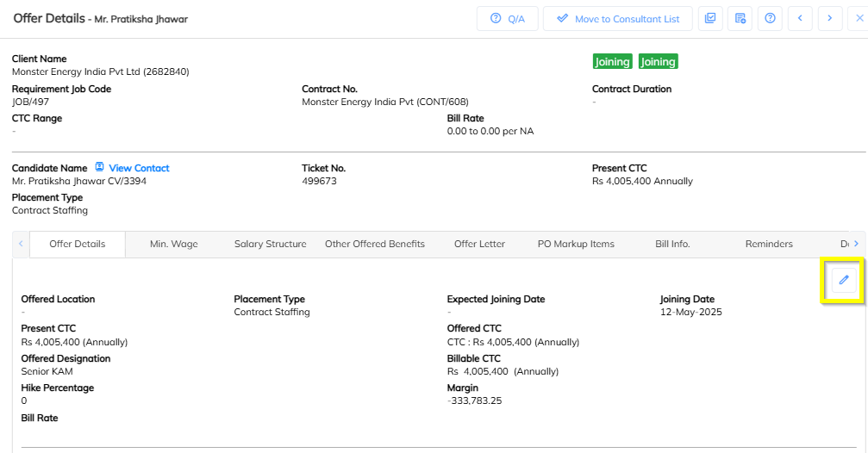Open the Reminders tab

tap(769, 244)
